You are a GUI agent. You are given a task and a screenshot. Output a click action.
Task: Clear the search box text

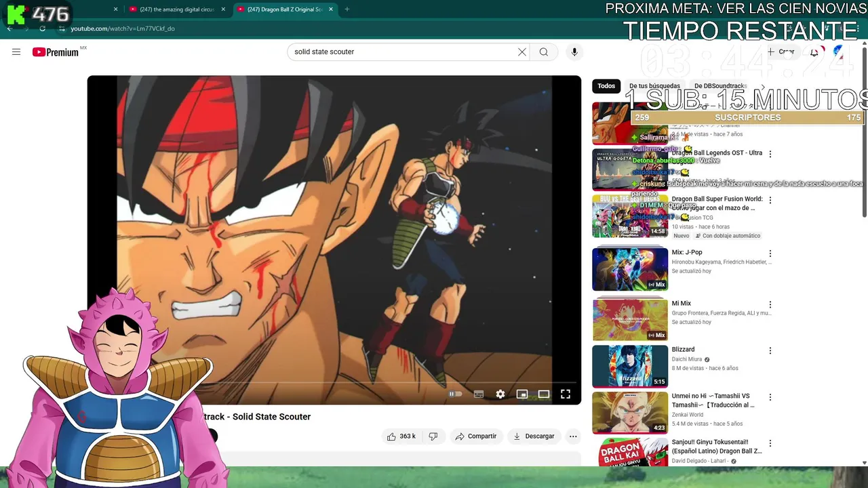click(522, 52)
